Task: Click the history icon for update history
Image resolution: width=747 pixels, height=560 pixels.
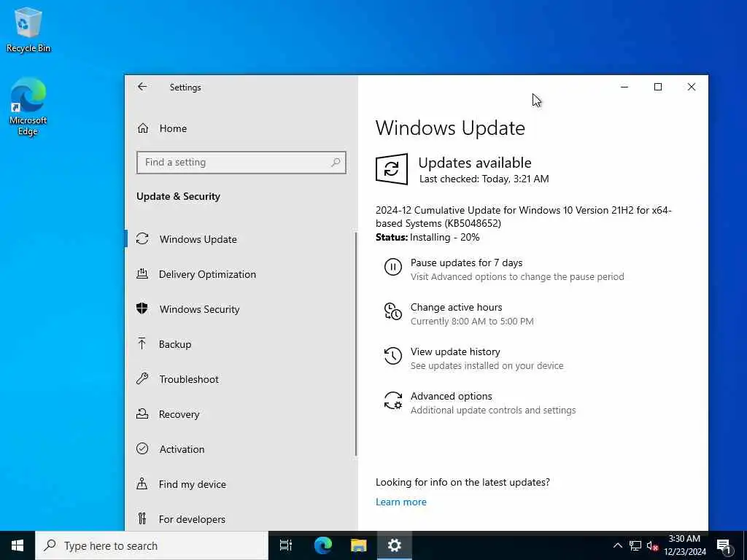Action: [393, 356]
